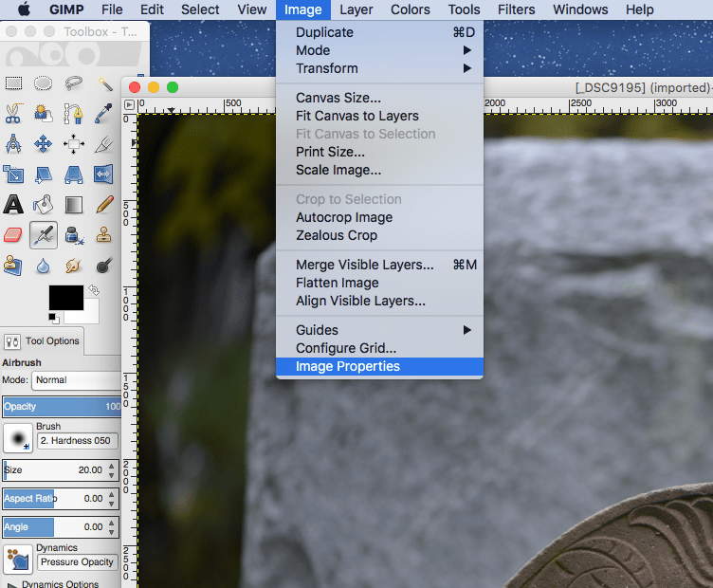This screenshot has width=713, height=588.
Task: Reset colors to default black and white
Action: [x=54, y=319]
